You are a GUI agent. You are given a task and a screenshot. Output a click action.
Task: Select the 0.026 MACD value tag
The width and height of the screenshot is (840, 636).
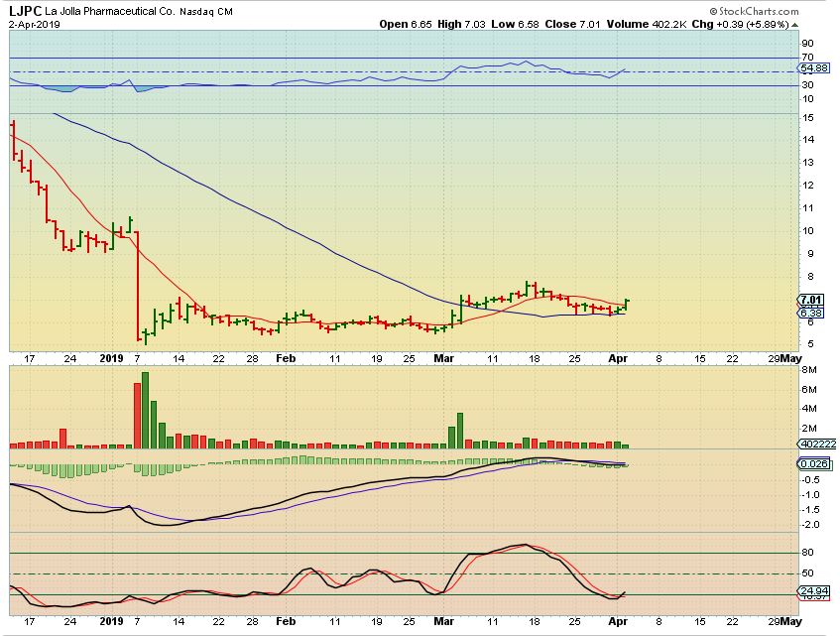pyautogui.click(x=812, y=463)
